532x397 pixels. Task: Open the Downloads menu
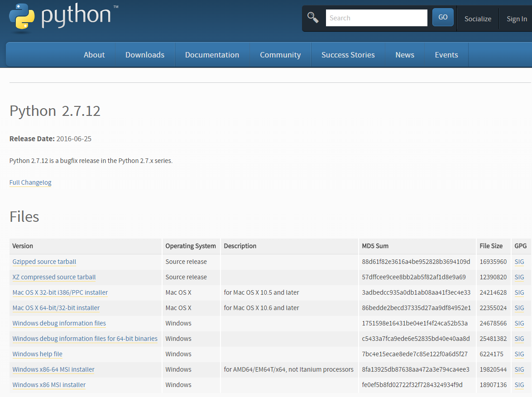[145, 55]
